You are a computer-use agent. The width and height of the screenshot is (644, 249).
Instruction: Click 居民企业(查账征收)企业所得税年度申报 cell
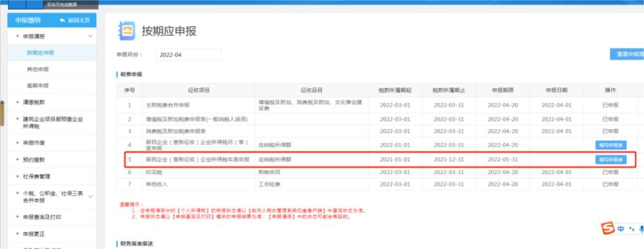(x=198, y=159)
